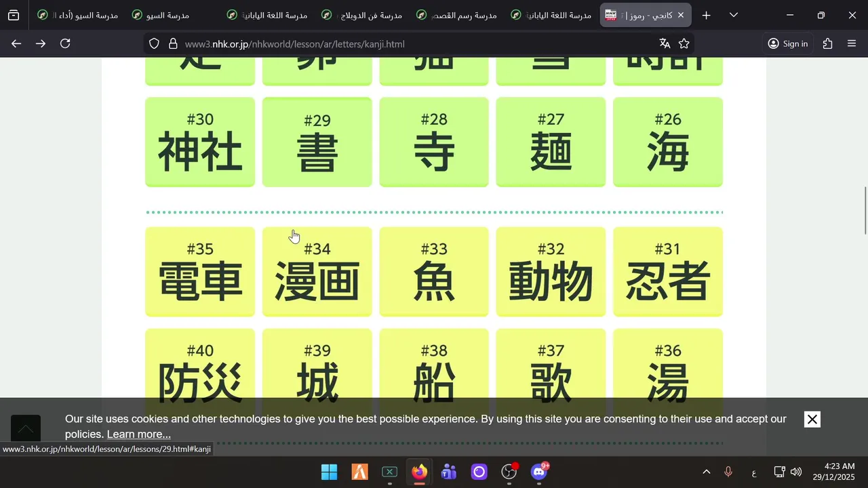868x488 pixels.
Task: Go back to previous page
Action: click(16, 43)
